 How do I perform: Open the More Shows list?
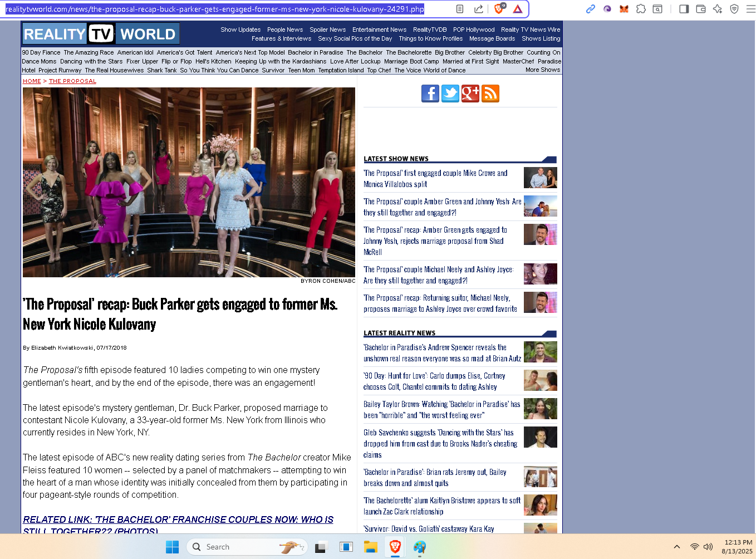pos(543,70)
